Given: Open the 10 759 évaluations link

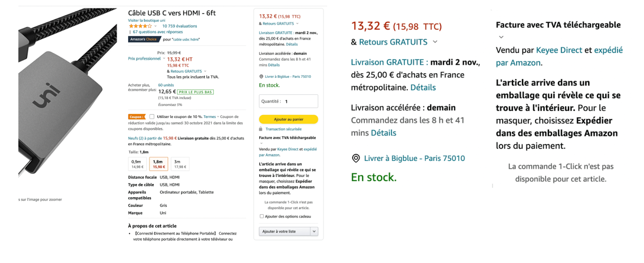Looking at the screenshot, I should [179, 25].
